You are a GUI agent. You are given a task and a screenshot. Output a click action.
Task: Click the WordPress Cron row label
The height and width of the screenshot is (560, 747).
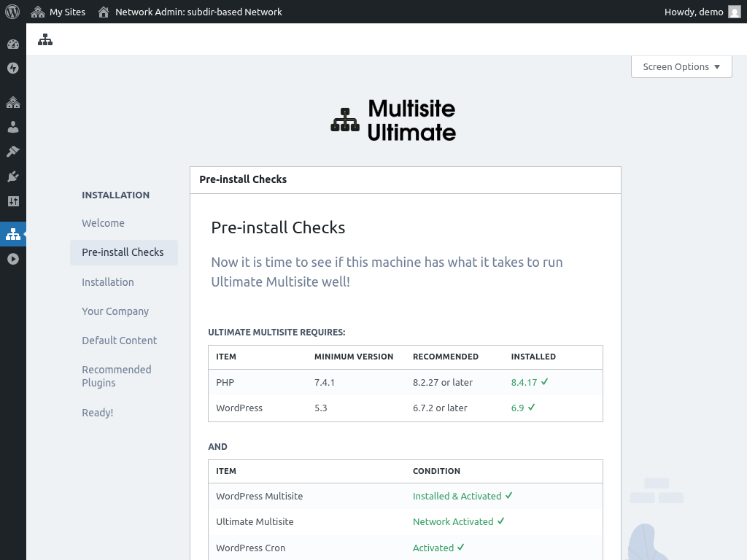(x=251, y=548)
